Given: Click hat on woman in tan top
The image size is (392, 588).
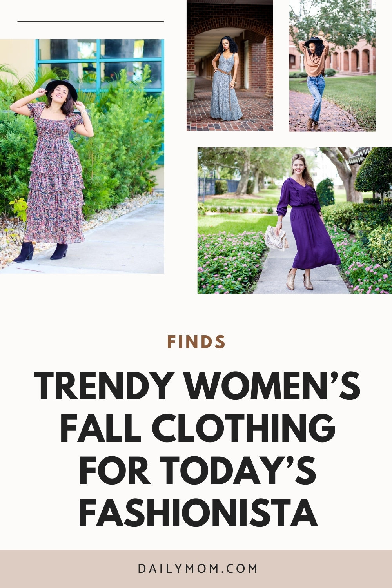Looking at the screenshot, I should click(x=314, y=40).
